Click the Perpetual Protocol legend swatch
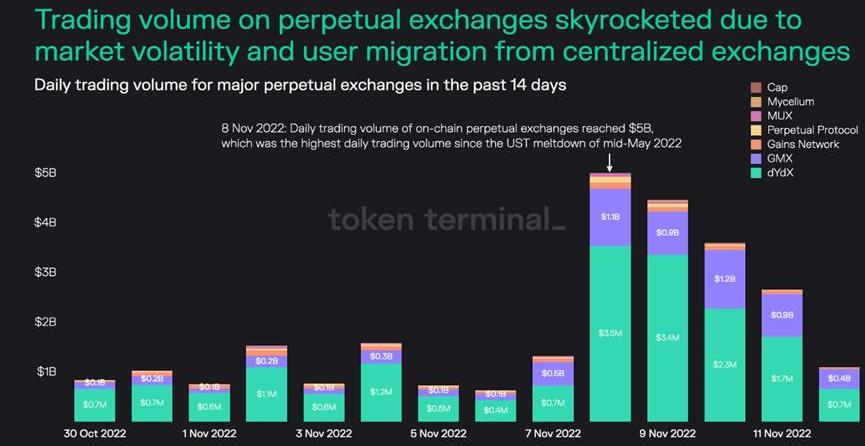 (754, 131)
